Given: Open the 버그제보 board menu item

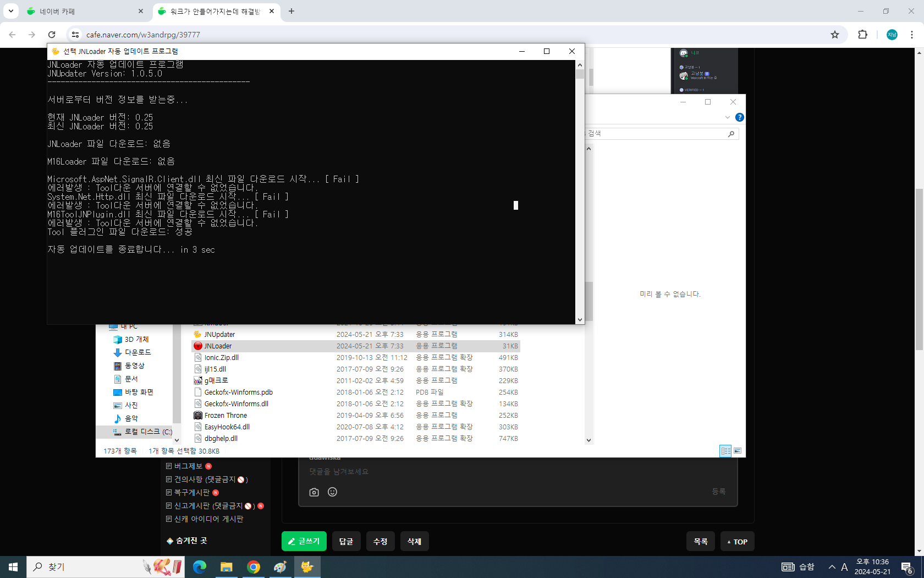Looking at the screenshot, I should pos(188,466).
